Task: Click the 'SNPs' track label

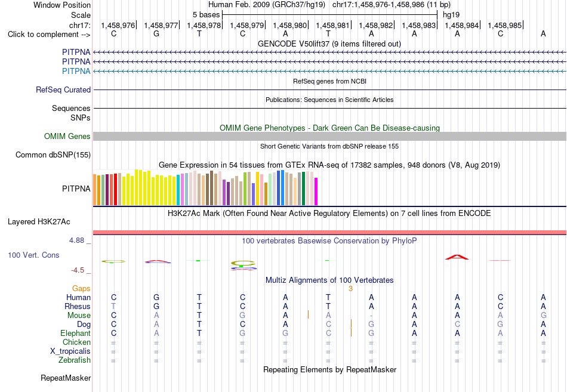Action: [x=81, y=118]
